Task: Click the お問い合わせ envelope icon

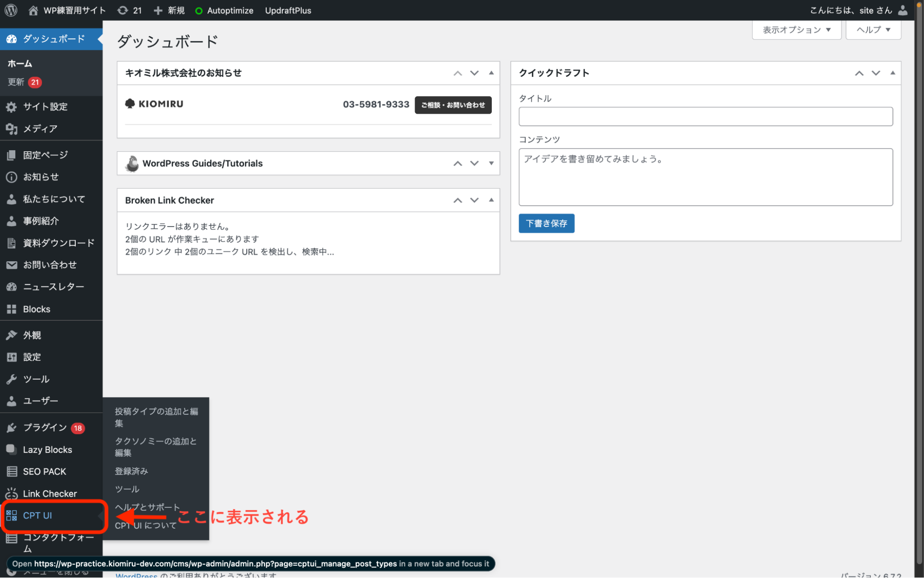Action: [x=12, y=265]
